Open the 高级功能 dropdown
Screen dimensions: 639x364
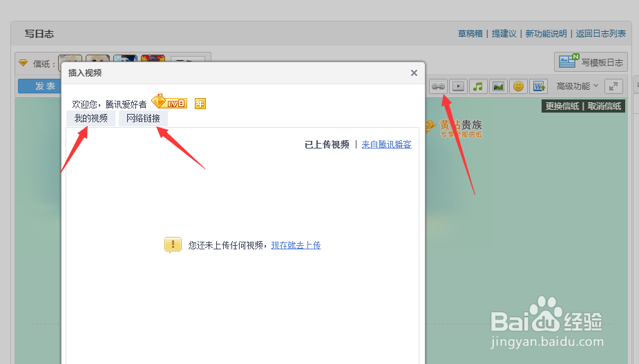[x=577, y=86]
